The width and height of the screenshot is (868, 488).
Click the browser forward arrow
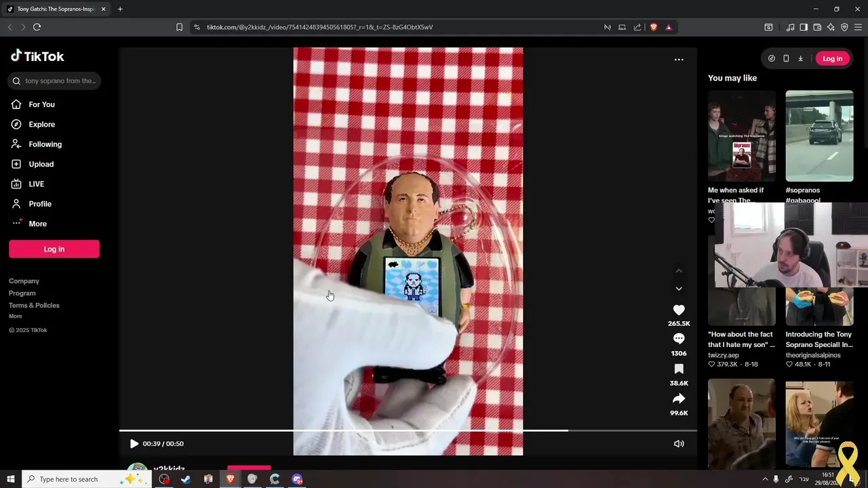pyautogui.click(x=23, y=27)
